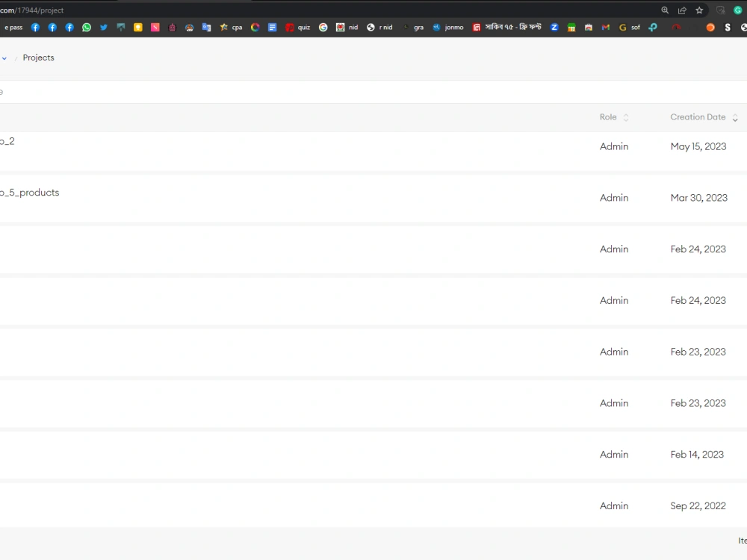Open the 'r nid' bookmark
This screenshot has height=560, width=747.
tap(379, 27)
